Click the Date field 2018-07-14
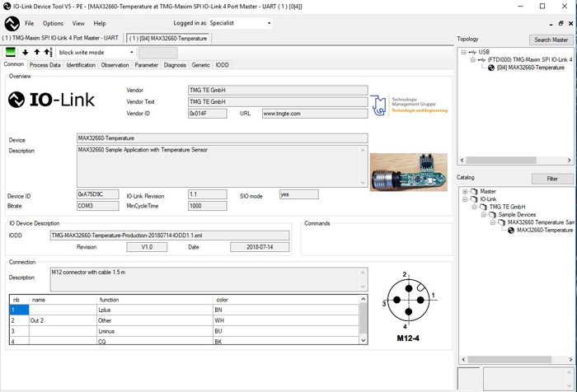This screenshot has height=392, width=577. (260, 247)
